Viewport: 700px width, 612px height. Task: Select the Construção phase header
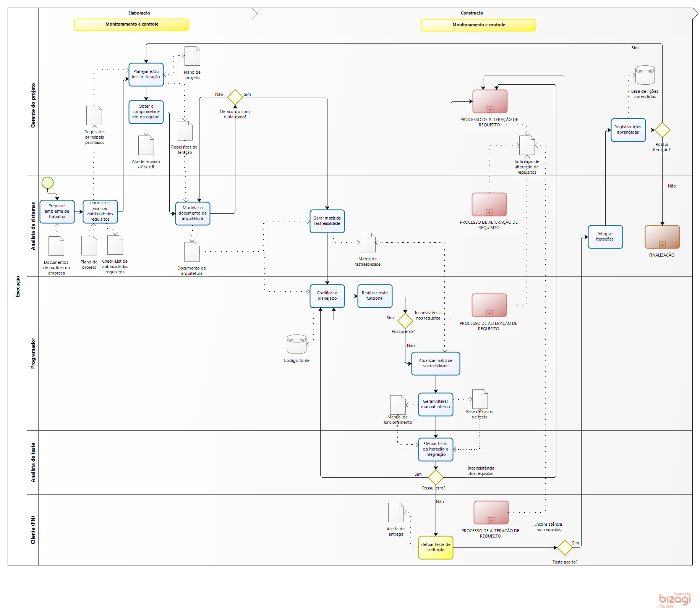472,13
